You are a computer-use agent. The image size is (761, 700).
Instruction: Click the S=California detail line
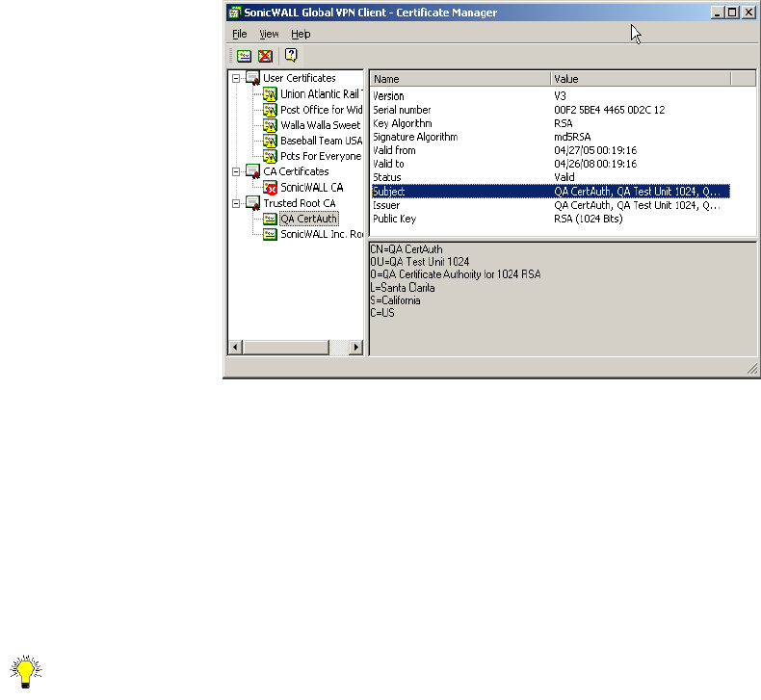395,300
